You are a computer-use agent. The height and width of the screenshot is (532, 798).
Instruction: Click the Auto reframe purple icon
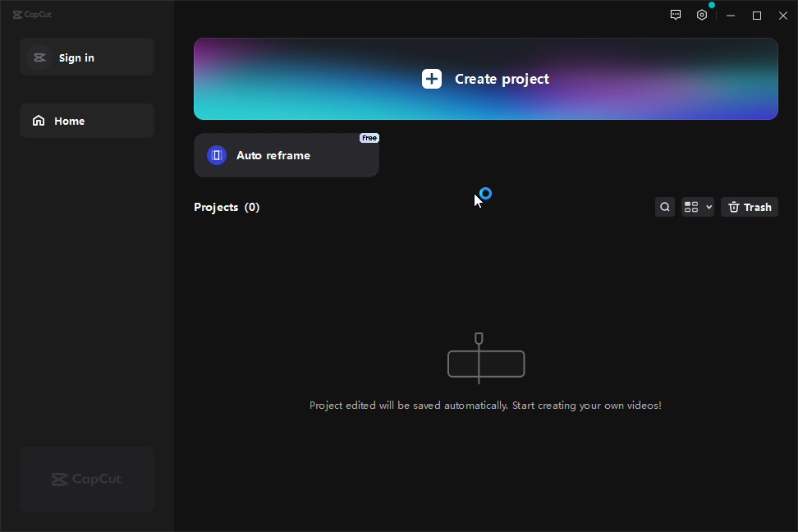tap(217, 155)
